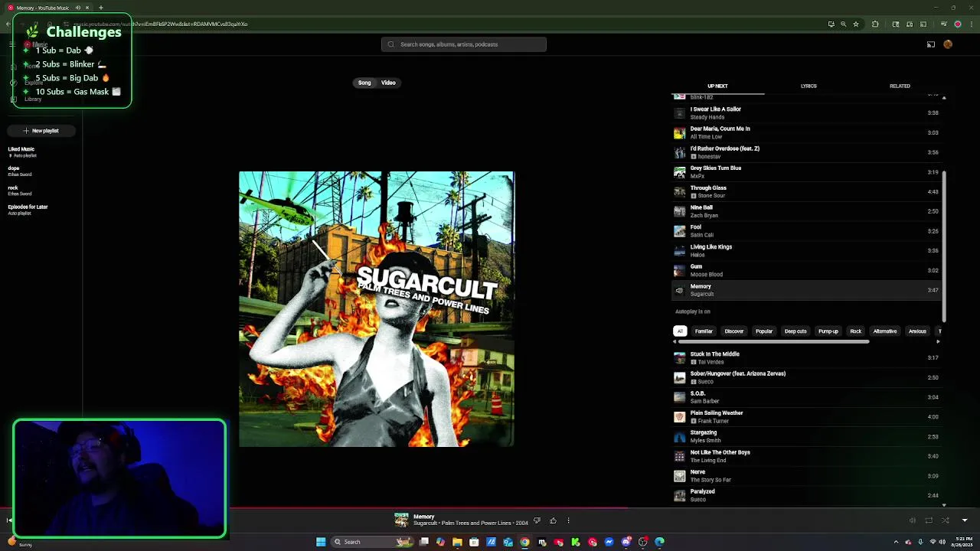Select the Deep cuts filter chip
The width and height of the screenshot is (980, 551).
(x=795, y=331)
